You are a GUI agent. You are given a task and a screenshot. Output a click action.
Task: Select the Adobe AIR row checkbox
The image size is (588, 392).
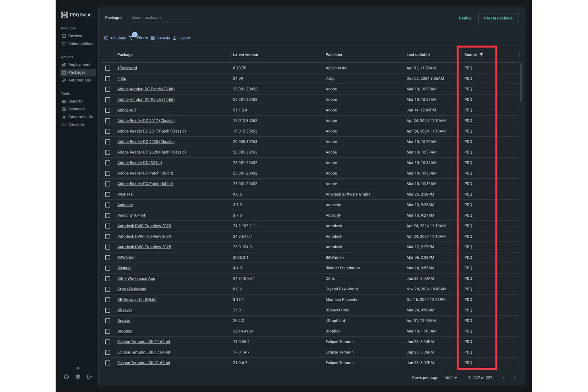pos(108,110)
